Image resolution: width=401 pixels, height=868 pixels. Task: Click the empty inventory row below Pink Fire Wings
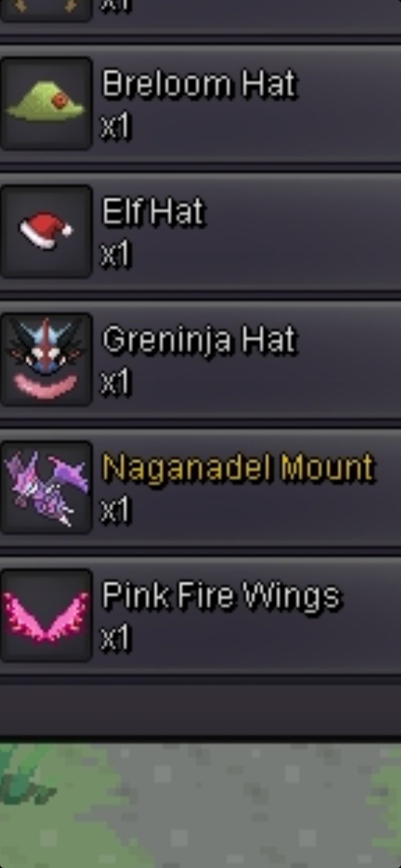(200, 711)
